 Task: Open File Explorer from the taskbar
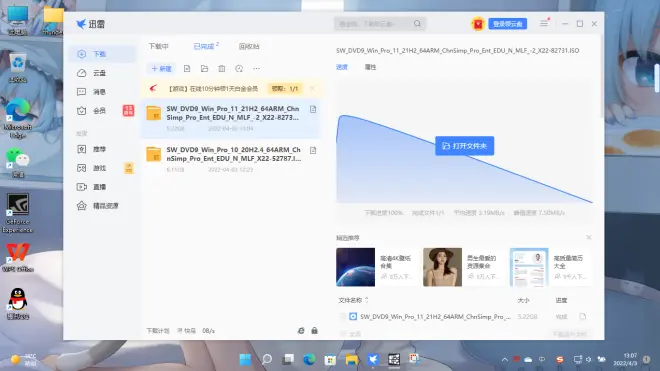pyautogui.click(x=352, y=359)
